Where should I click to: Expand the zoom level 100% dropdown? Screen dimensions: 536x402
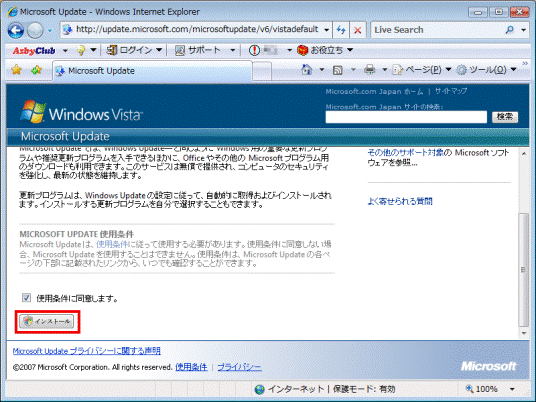tap(512, 389)
